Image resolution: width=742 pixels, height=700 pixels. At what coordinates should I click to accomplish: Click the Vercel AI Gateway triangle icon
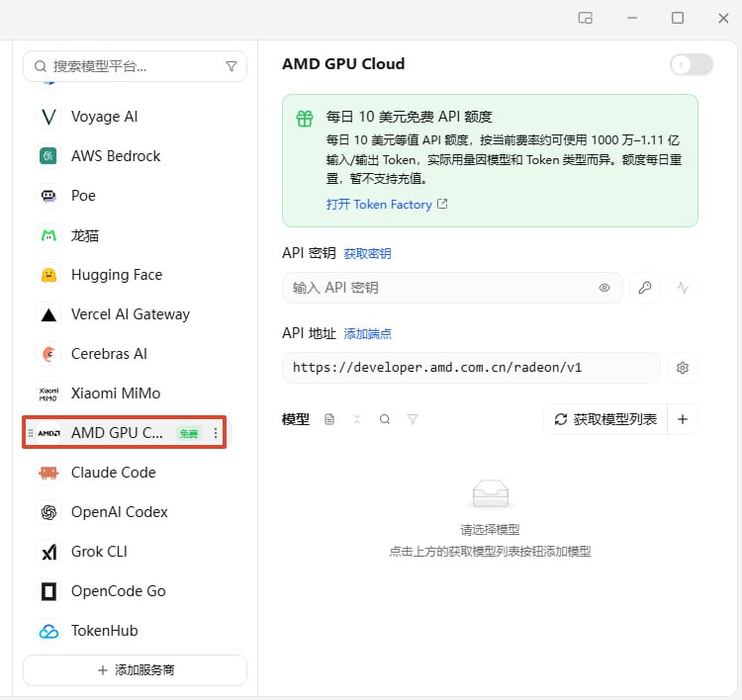(x=48, y=314)
